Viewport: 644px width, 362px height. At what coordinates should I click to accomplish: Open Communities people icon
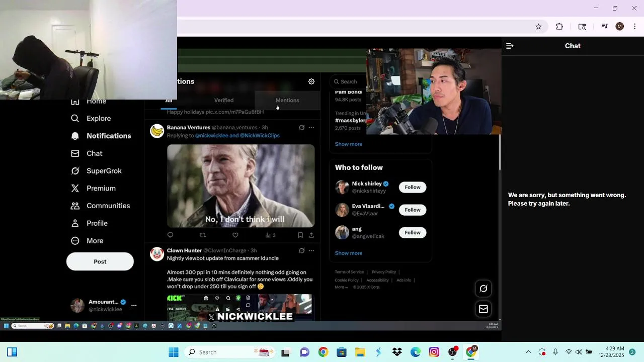pos(75,206)
